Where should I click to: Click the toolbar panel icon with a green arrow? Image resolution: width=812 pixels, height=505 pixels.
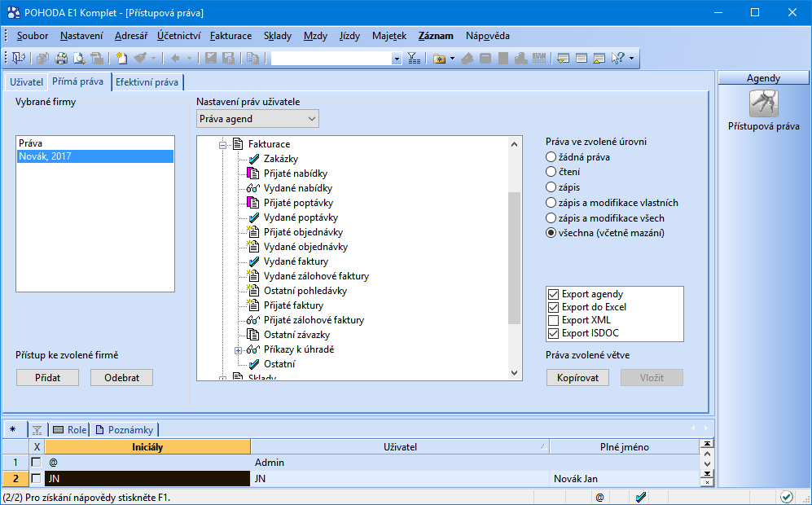[564, 58]
